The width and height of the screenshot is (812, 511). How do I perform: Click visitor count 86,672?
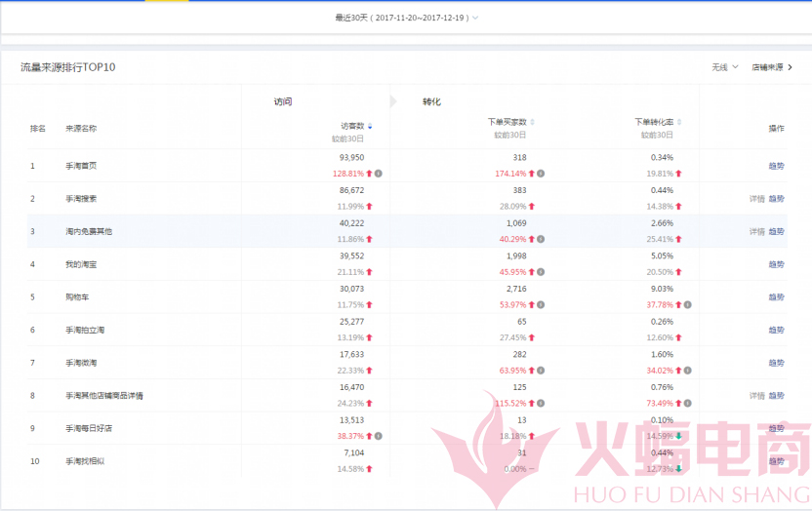[x=351, y=190]
